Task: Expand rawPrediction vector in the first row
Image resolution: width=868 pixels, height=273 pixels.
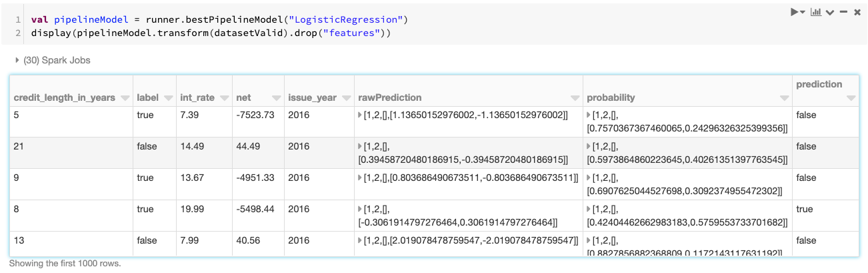Action: coord(361,115)
